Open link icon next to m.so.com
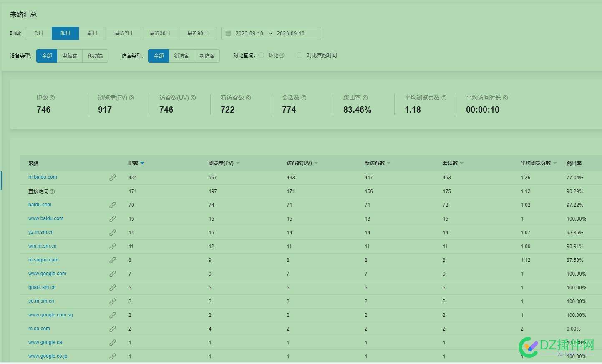The height and width of the screenshot is (364, 602). point(113,329)
